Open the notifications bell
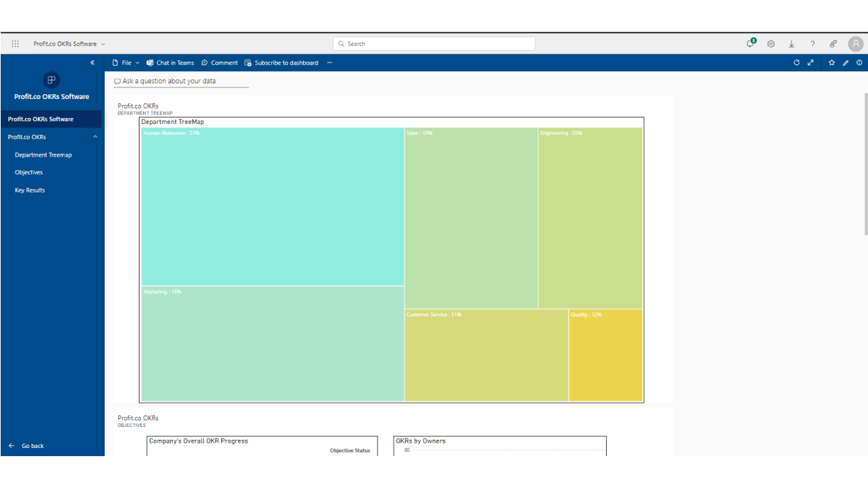This screenshot has height=488, width=868. point(751,43)
